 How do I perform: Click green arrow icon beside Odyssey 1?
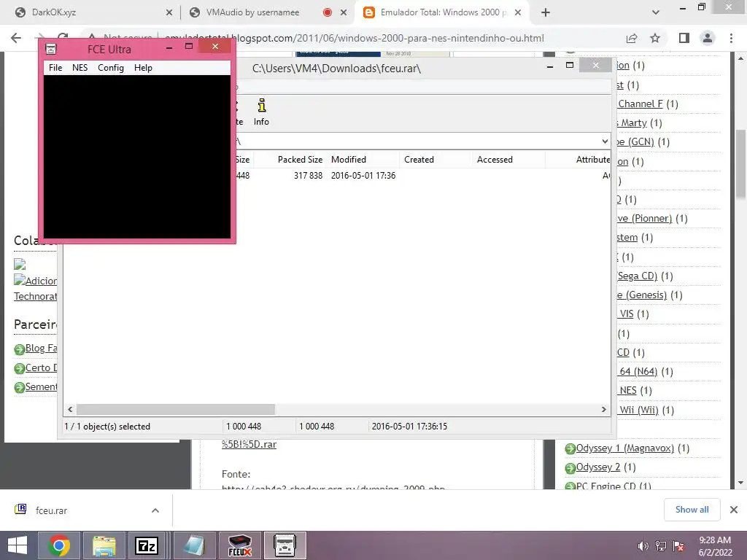click(570, 448)
